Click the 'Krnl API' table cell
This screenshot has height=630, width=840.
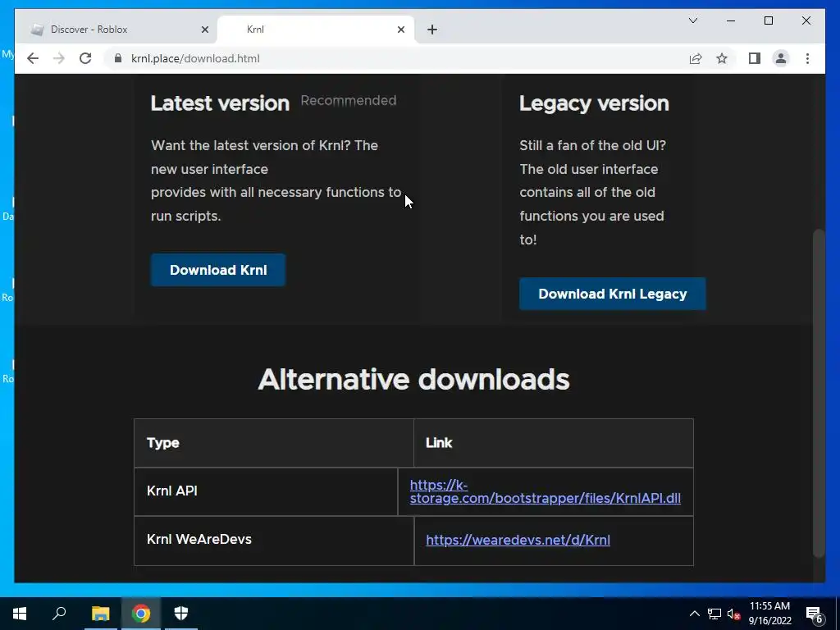click(x=266, y=491)
